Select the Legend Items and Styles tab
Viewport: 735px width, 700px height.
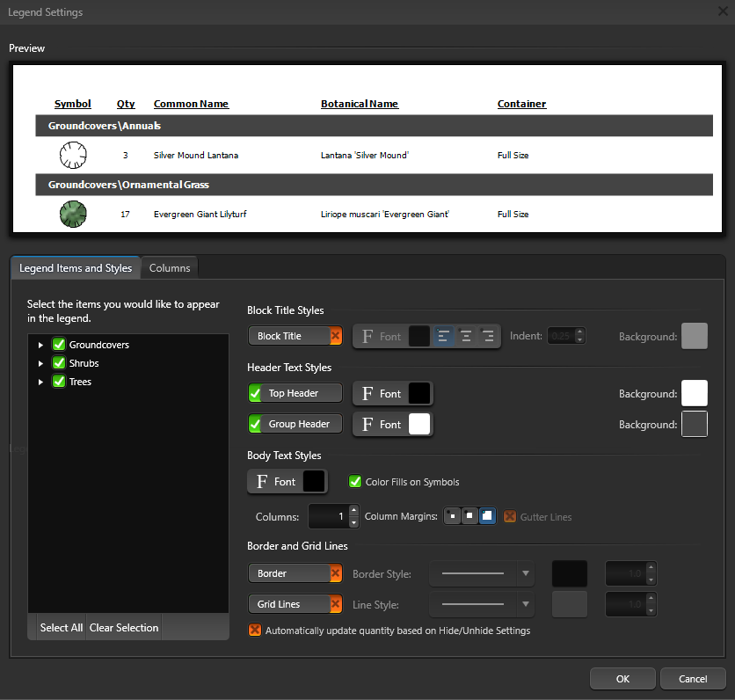[x=76, y=268]
